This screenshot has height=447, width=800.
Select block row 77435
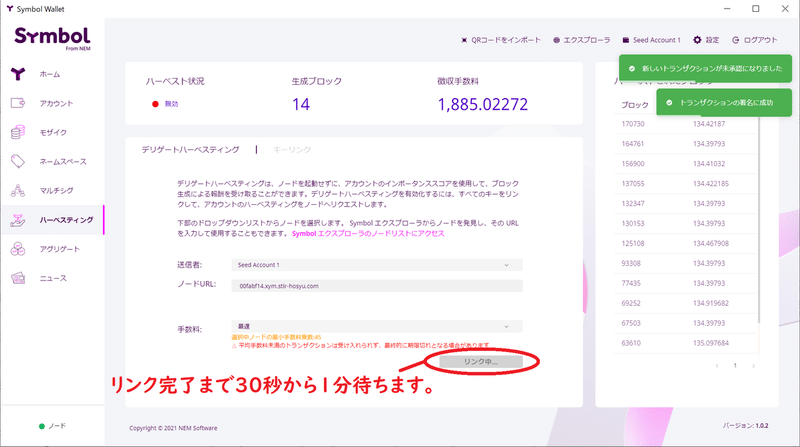686,283
